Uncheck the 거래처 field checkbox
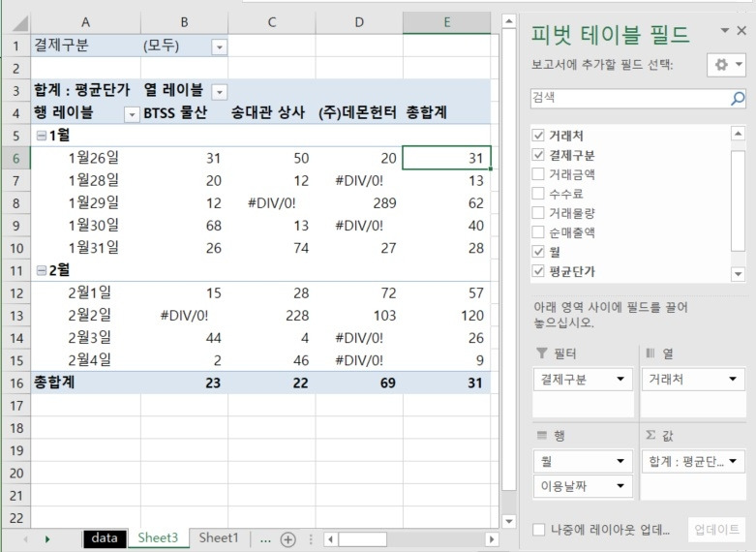The width and height of the screenshot is (756, 552). point(538,136)
